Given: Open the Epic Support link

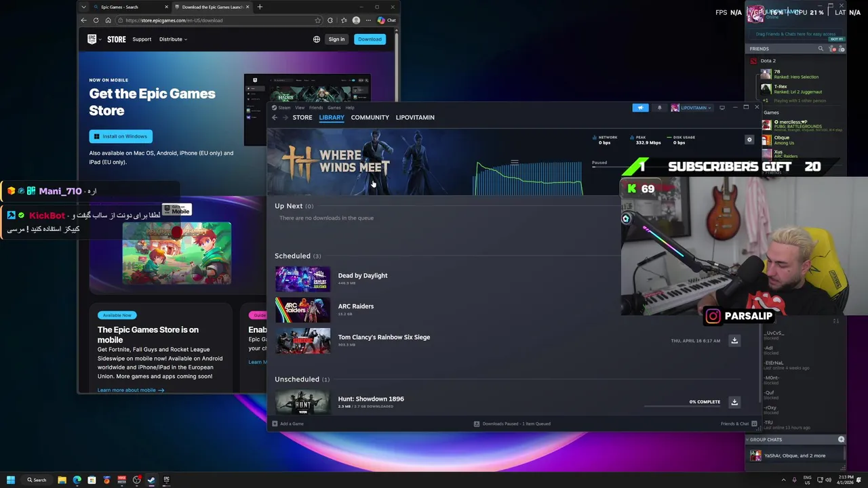Looking at the screenshot, I should pos(142,39).
